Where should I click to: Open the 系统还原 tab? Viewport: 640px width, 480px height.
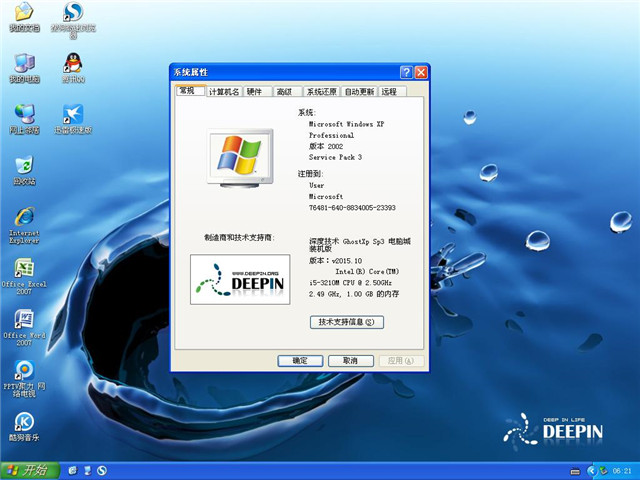coord(322,92)
